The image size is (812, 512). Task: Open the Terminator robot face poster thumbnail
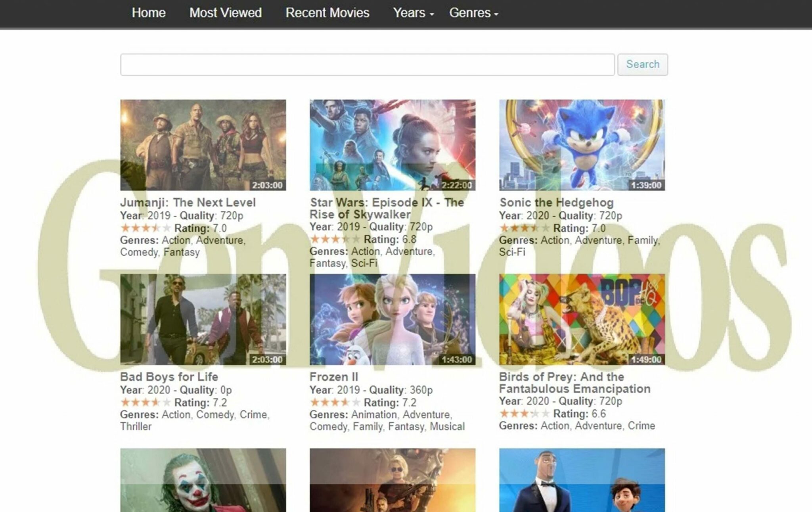coord(393,480)
